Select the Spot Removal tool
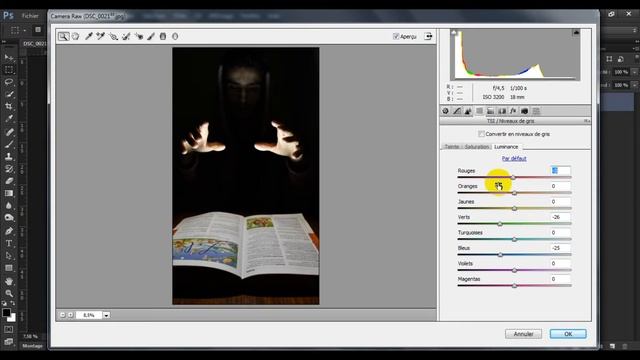 (x=126, y=36)
